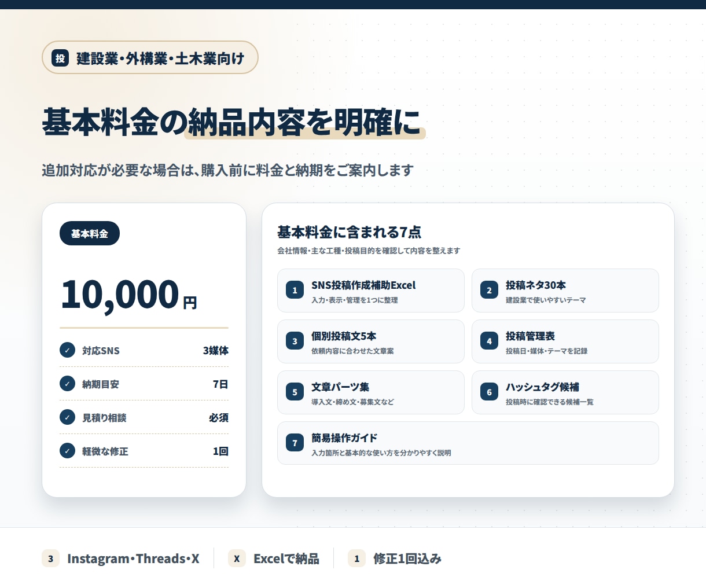Image resolution: width=706 pixels, height=588 pixels.
Task: Click the 納期目安 label
Action: [x=101, y=384]
